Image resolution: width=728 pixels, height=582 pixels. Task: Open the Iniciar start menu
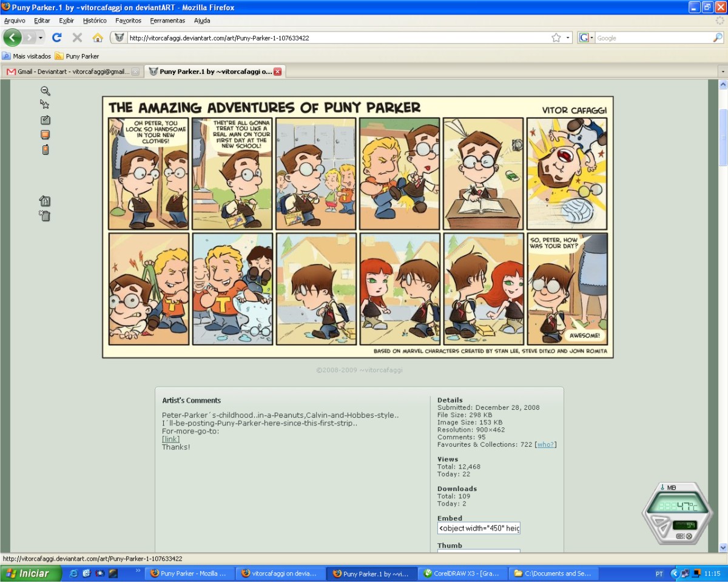coord(31,573)
